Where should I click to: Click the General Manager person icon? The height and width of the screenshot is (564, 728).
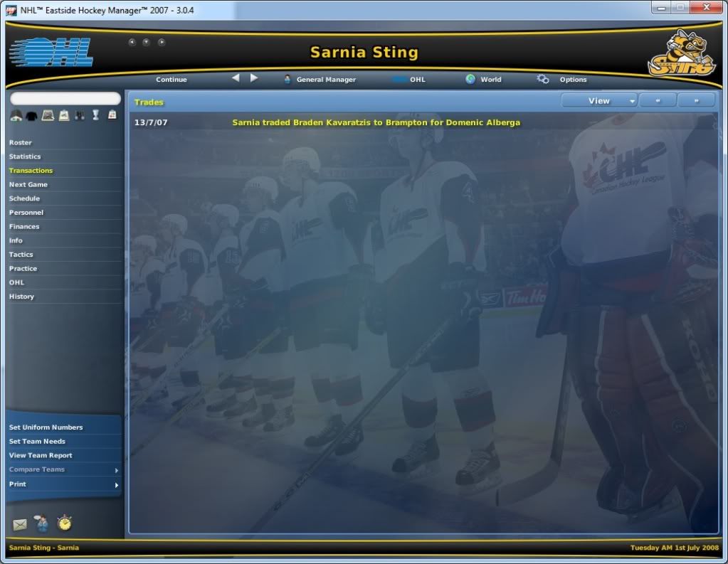point(287,80)
